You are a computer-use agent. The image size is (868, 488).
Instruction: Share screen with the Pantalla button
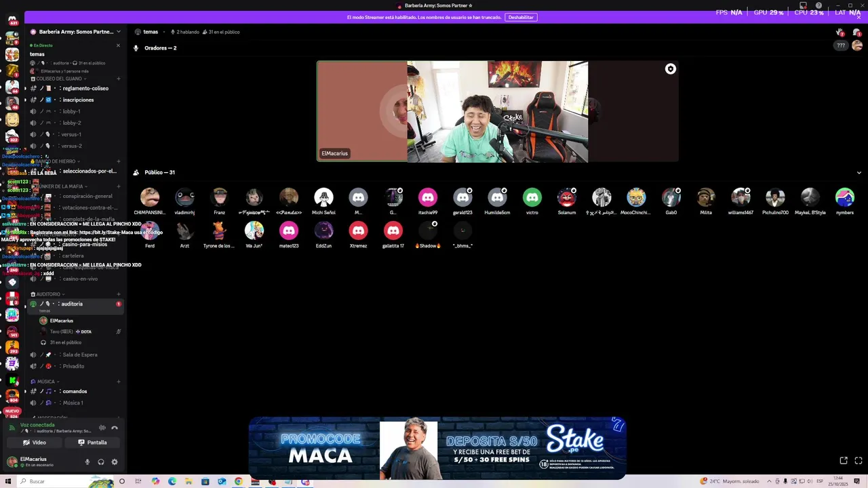(x=92, y=443)
